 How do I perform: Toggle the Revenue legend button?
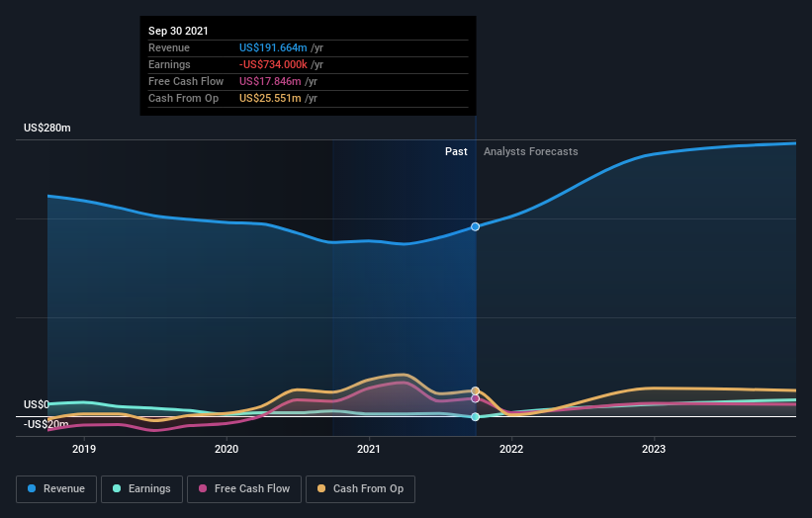56,489
